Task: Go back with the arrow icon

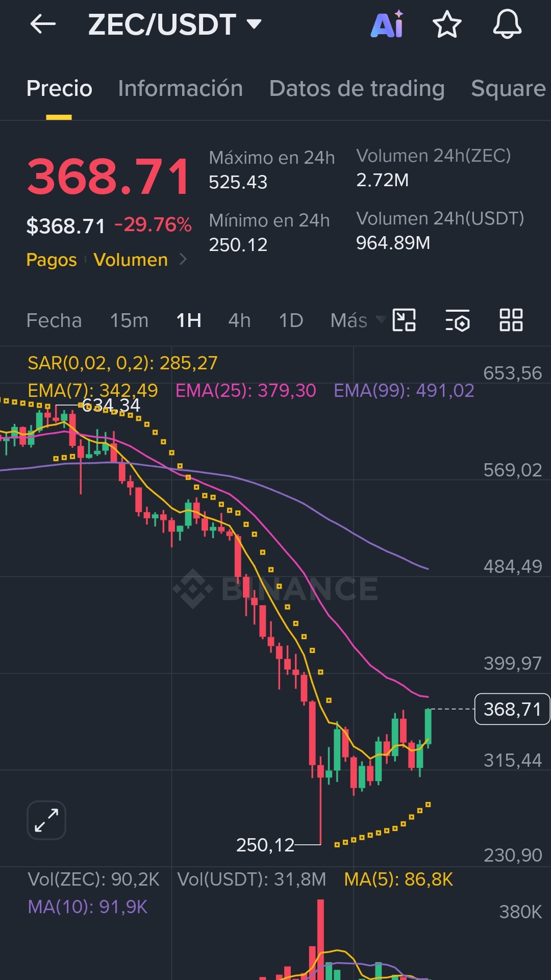Action: [x=43, y=24]
